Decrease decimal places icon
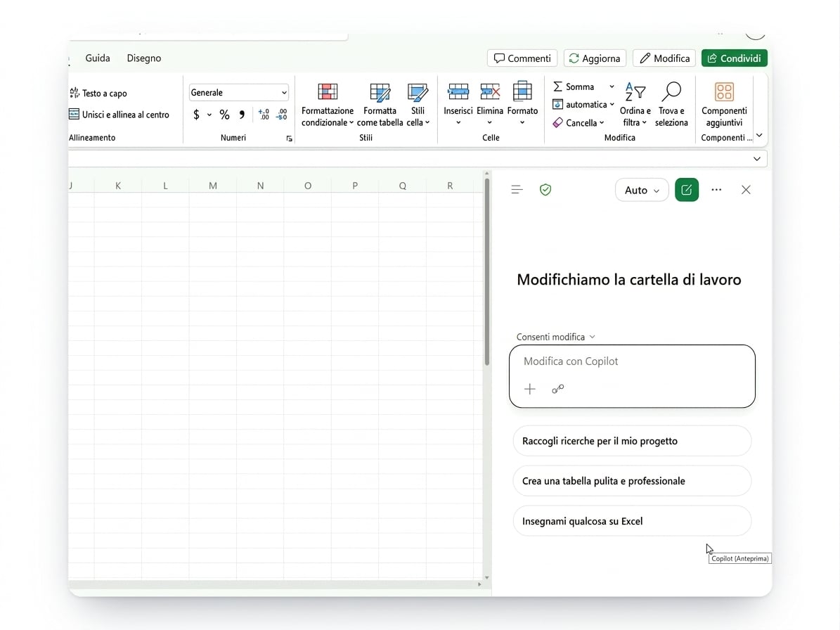The height and width of the screenshot is (630, 840). 281,114
